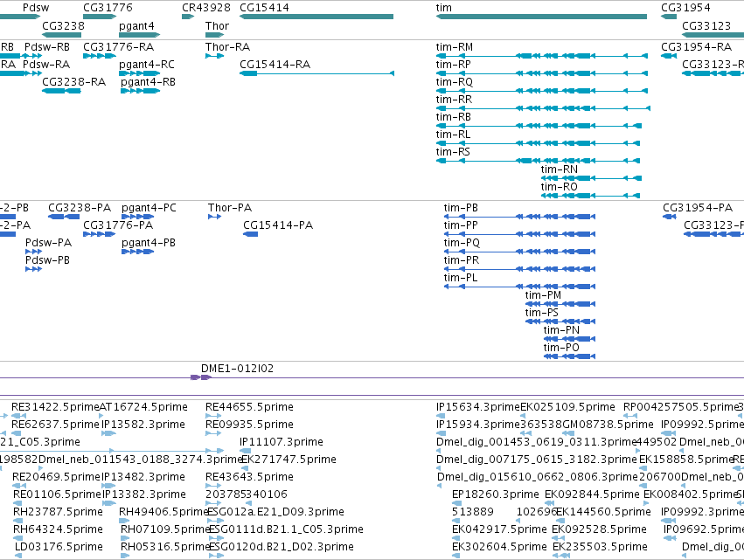Select the DME1-012I02 clone label
The width and height of the screenshot is (744, 560).
(x=237, y=369)
